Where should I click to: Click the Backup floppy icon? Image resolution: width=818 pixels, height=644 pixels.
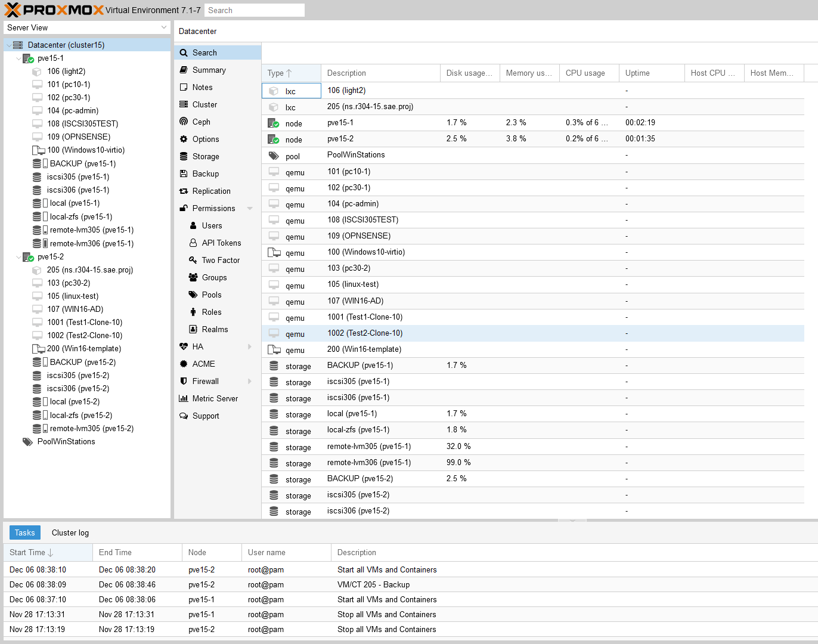184,174
